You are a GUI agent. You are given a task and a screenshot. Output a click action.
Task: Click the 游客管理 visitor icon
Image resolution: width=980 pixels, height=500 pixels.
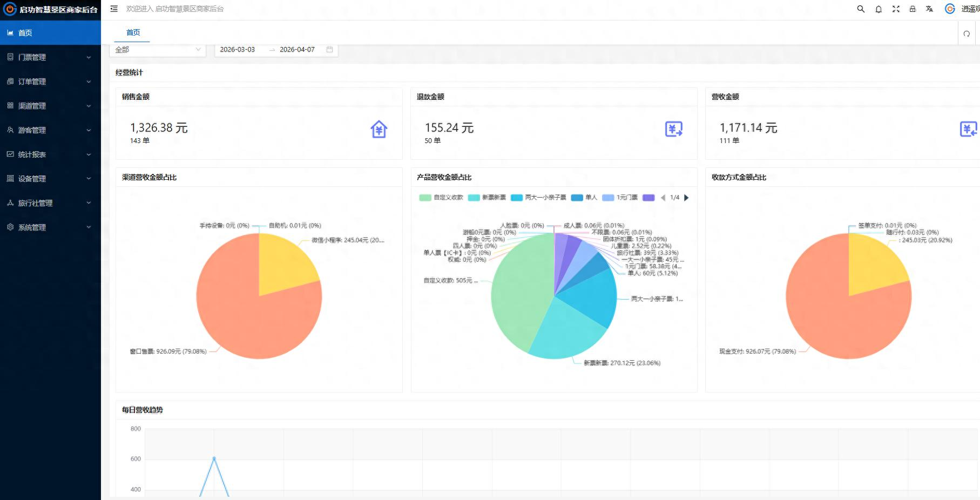[10, 130]
